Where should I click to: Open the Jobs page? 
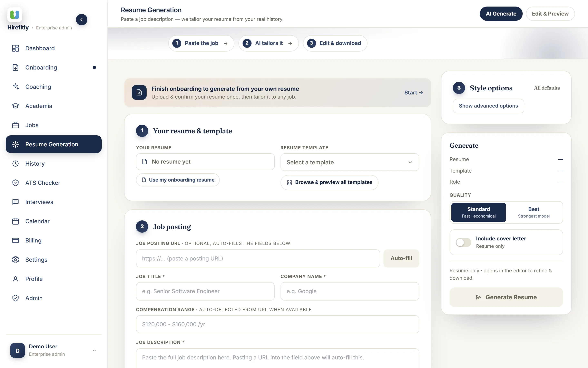54,125
